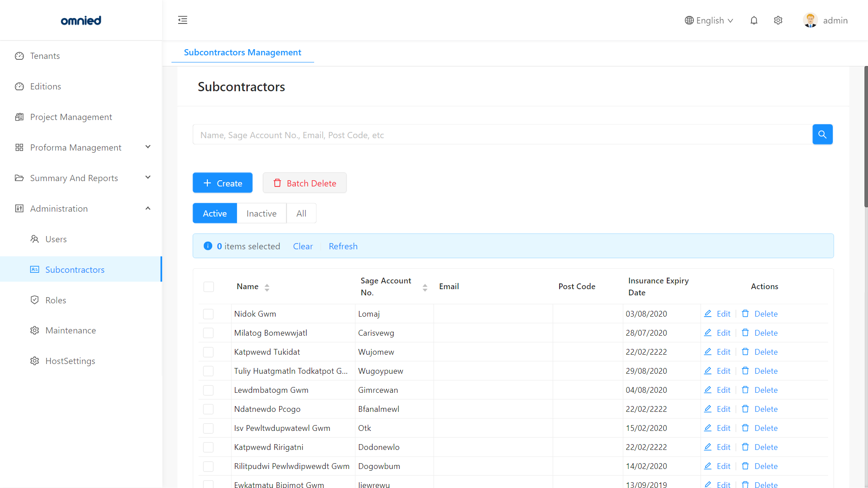The height and width of the screenshot is (488, 868).
Task: Sort by Name column arrows
Action: pos(267,287)
